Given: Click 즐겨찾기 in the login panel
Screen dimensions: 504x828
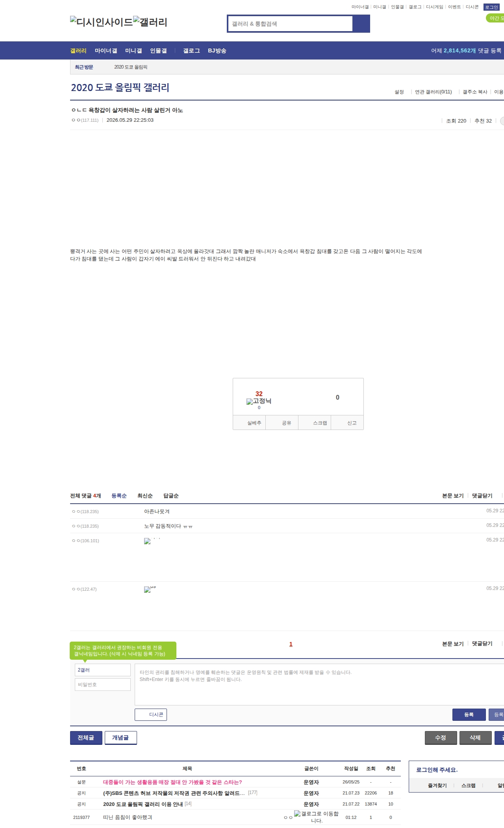Looking at the screenshot, I should point(437,785).
